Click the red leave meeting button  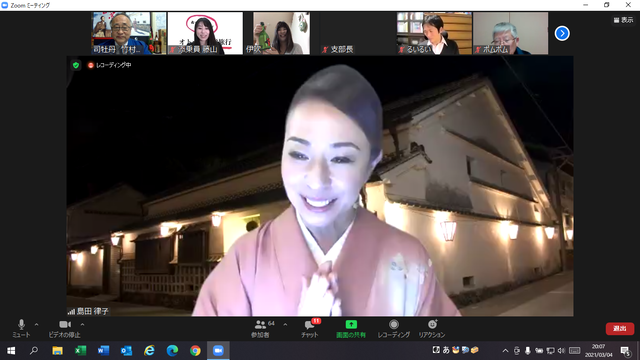620,329
